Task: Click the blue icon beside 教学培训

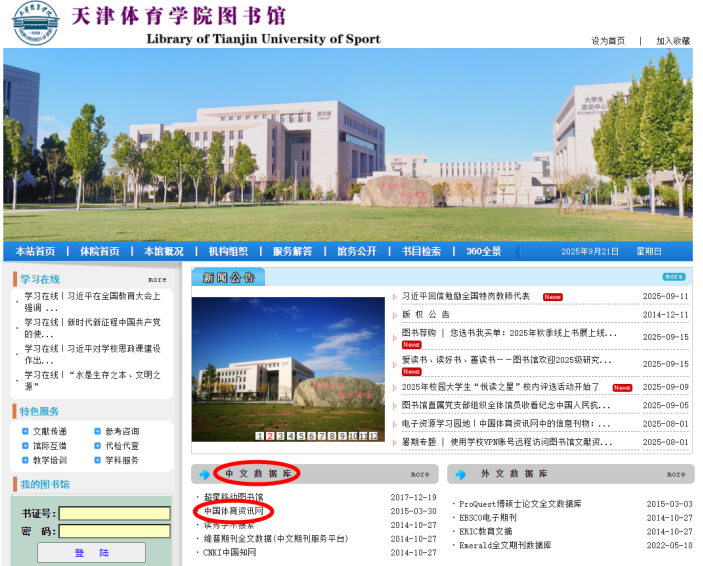Action: click(25, 460)
